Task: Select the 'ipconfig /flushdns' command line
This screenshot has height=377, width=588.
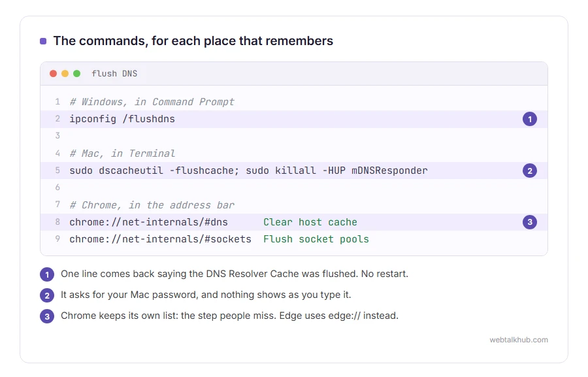Action: tap(293, 119)
